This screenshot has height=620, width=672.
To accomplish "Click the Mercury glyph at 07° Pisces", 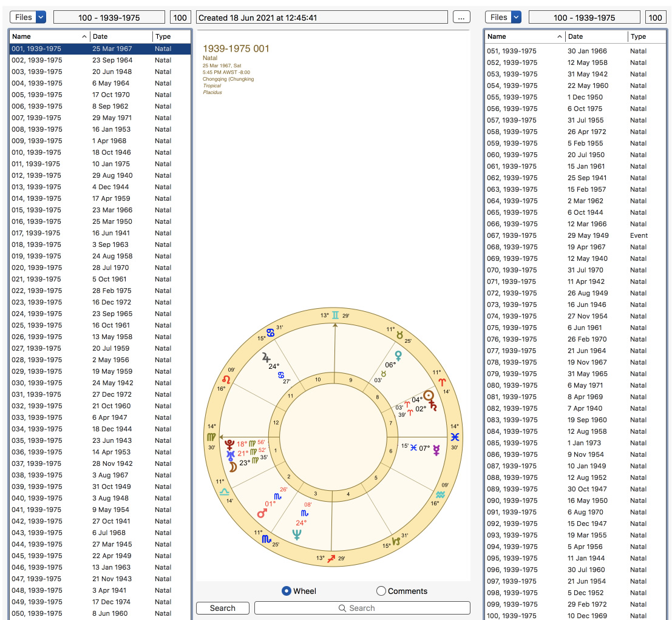I will (x=436, y=450).
